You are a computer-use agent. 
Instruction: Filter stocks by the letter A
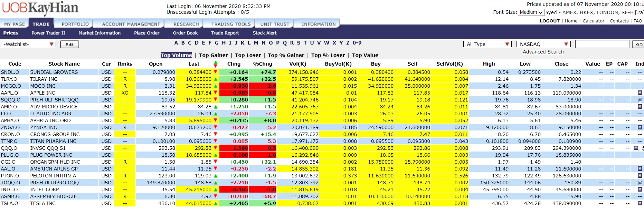pos(176,43)
